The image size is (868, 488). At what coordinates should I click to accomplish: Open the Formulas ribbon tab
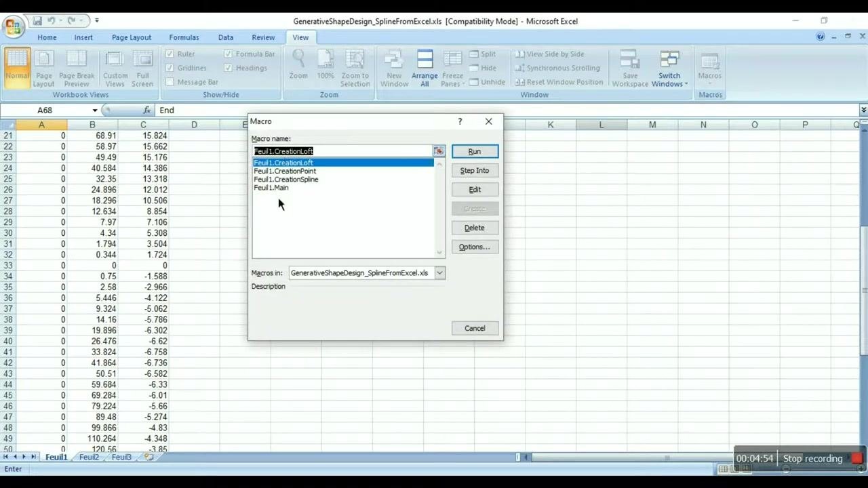184,37
